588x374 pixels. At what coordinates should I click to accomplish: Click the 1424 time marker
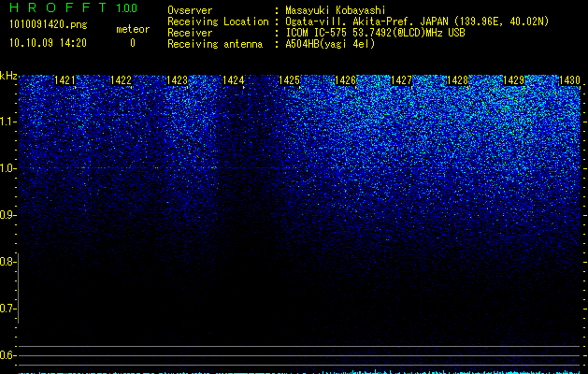pyautogui.click(x=233, y=79)
